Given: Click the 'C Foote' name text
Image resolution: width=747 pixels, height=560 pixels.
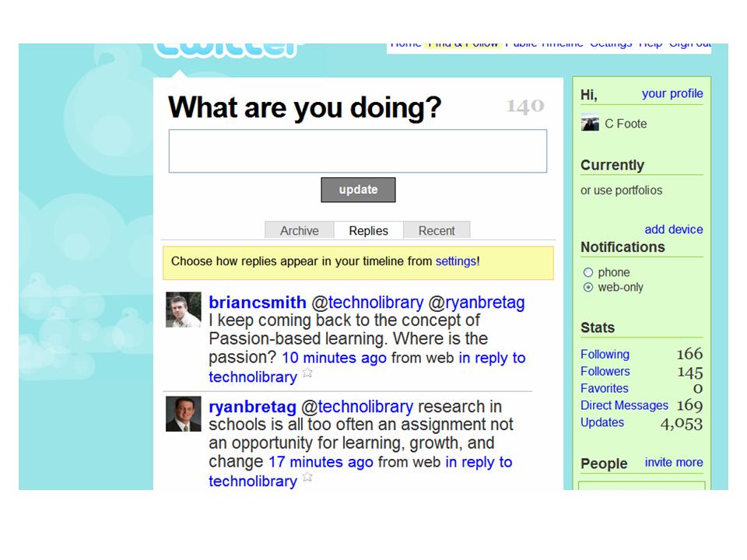Looking at the screenshot, I should [x=626, y=124].
